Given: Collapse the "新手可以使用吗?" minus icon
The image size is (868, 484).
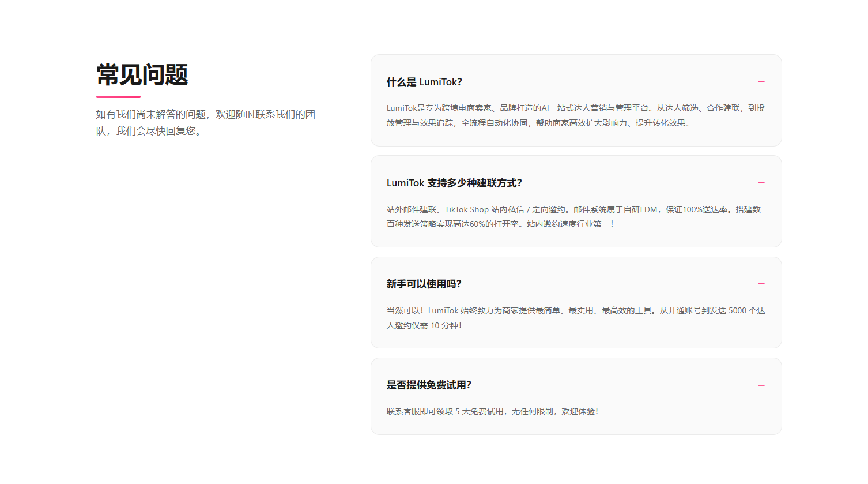Looking at the screenshot, I should point(761,284).
